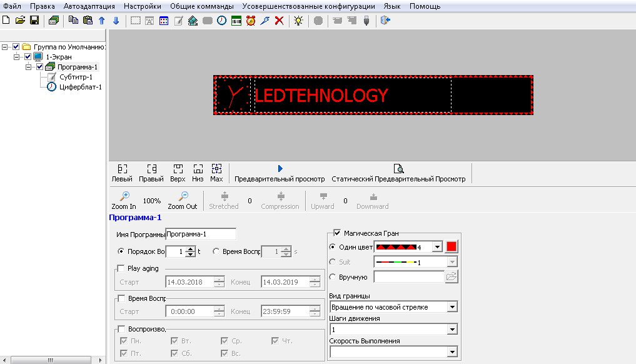Open the Правка menu
Viewport: 636px width, 364px height.
tap(42, 6)
